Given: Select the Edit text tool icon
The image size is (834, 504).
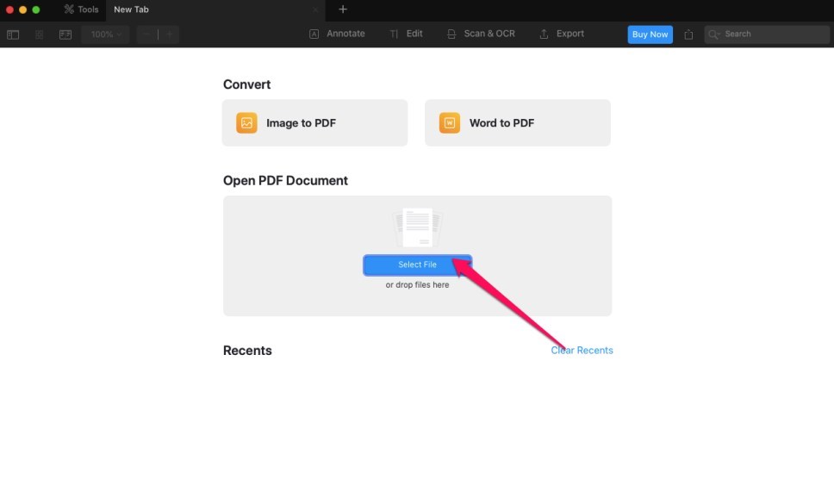Looking at the screenshot, I should [x=395, y=34].
